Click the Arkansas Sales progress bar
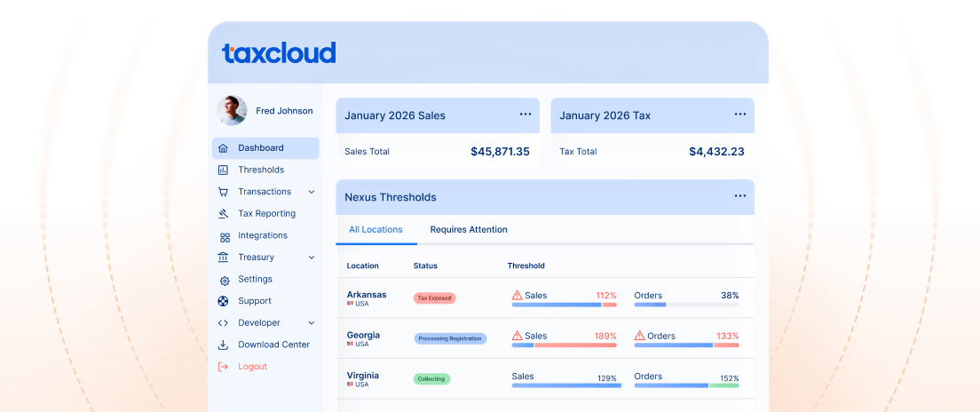The height and width of the screenshot is (412, 980). 565,305
